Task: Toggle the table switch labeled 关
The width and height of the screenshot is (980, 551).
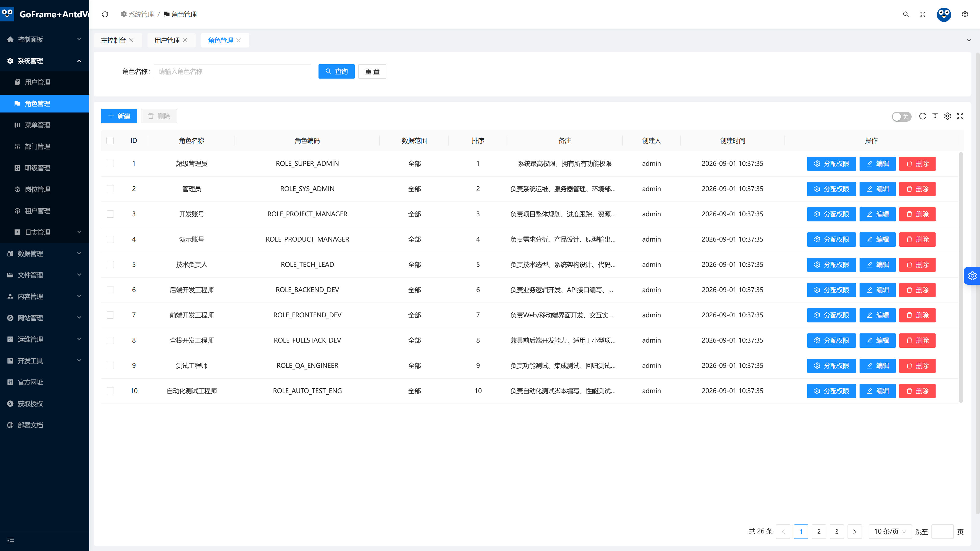Action: tap(901, 117)
